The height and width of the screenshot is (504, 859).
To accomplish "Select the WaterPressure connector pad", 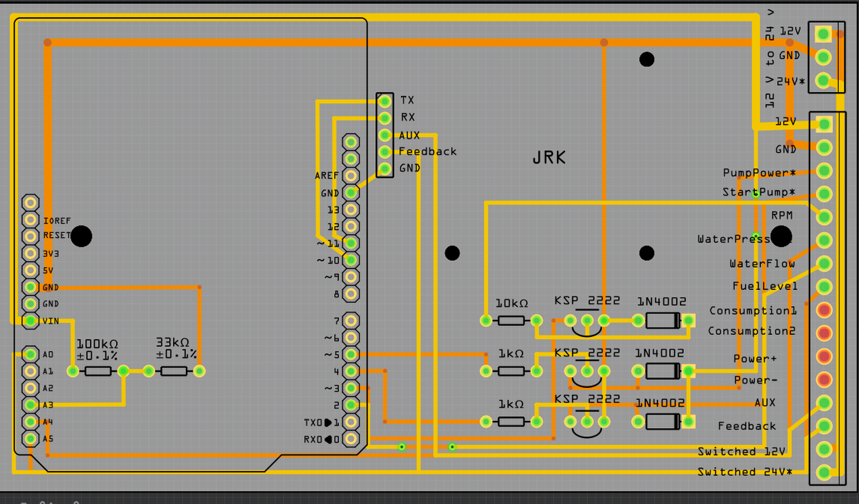I will (x=824, y=240).
